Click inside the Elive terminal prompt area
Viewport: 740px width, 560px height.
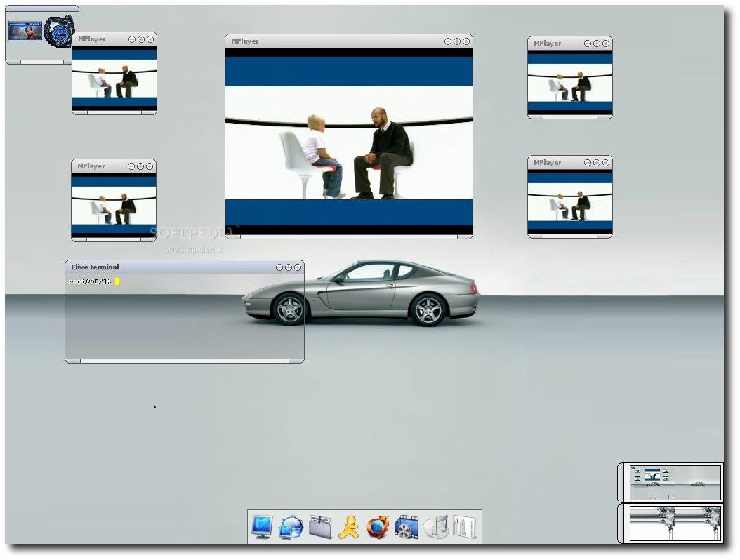[185, 316]
